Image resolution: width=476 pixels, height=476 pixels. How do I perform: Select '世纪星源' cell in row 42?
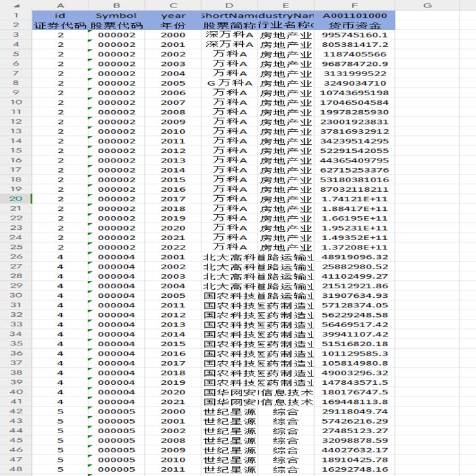(229, 411)
